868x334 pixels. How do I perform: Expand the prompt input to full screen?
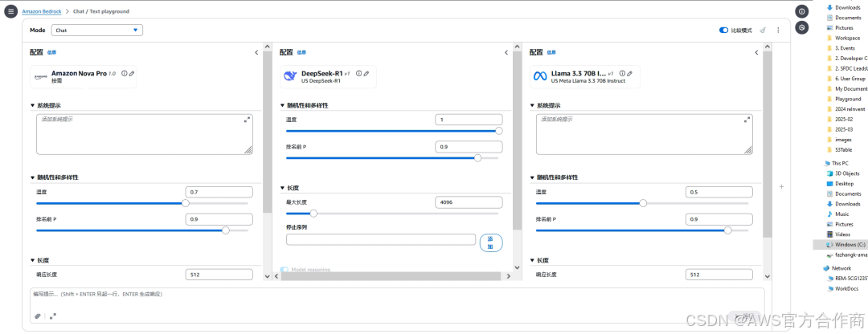[x=52, y=316]
